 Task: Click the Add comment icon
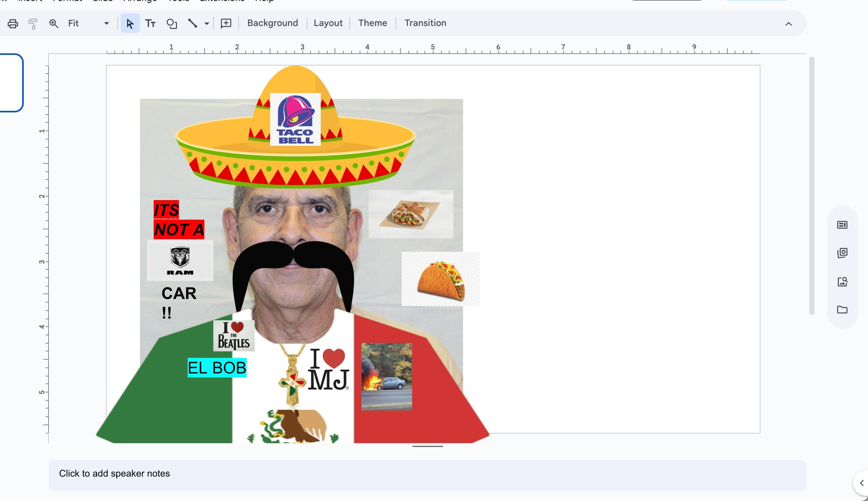tap(226, 23)
